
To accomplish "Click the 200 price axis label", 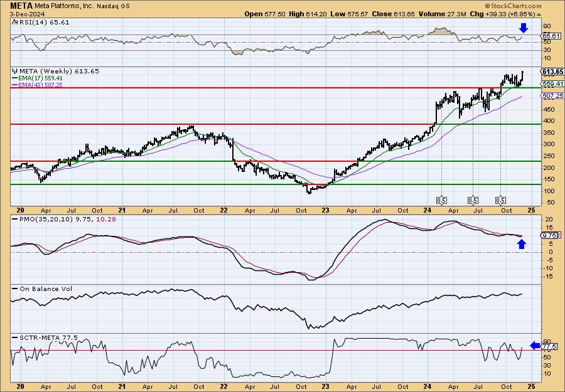I will (549, 167).
